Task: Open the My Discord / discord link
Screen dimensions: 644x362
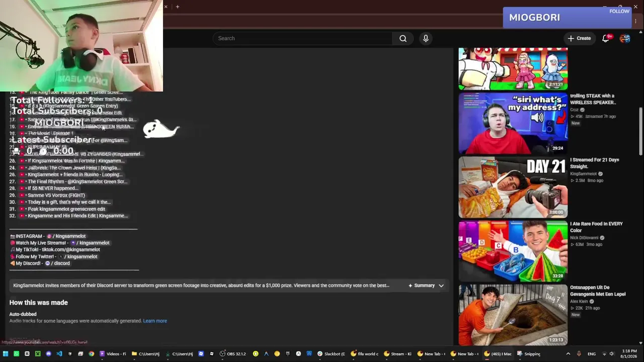Action: [57, 263]
